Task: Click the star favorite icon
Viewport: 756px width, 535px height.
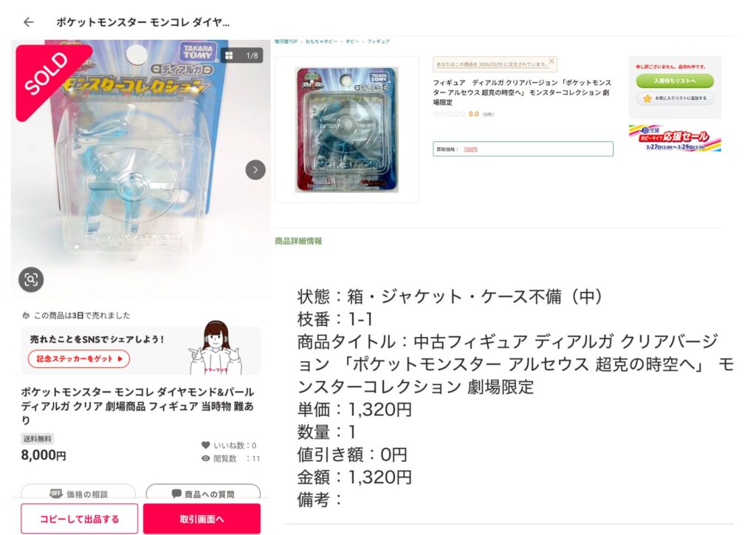Action: pos(647,98)
